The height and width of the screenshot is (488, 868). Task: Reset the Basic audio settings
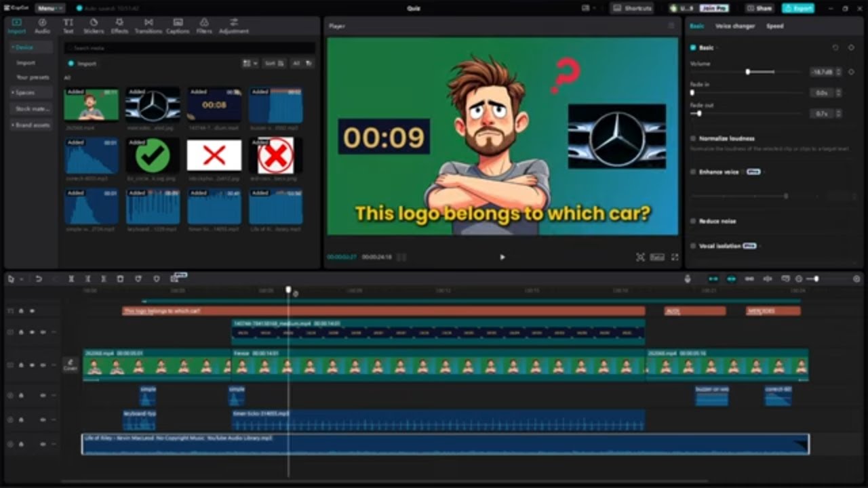click(x=835, y=47)
